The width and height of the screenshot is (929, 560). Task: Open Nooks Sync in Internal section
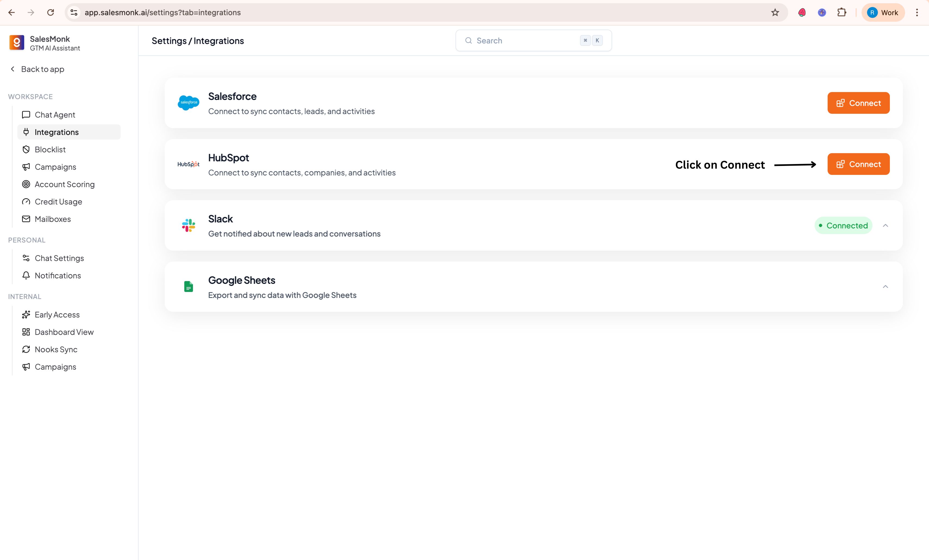tap(56, 349)
